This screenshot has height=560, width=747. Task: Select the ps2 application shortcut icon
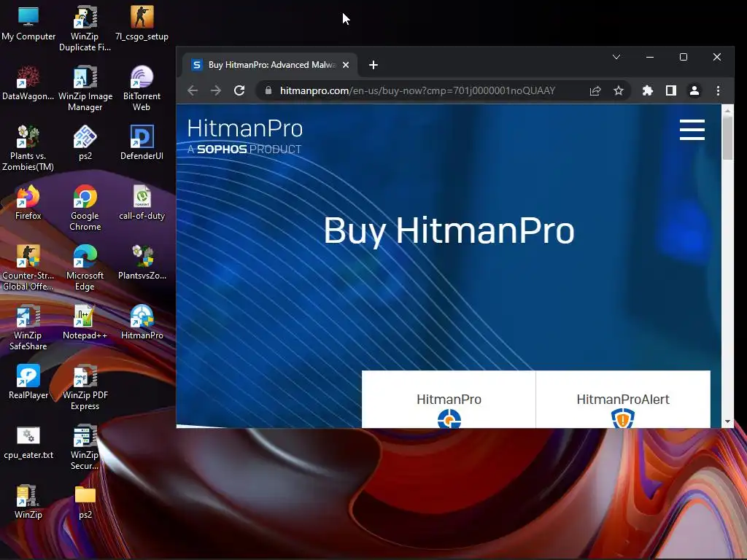click(x=85, y=143)
